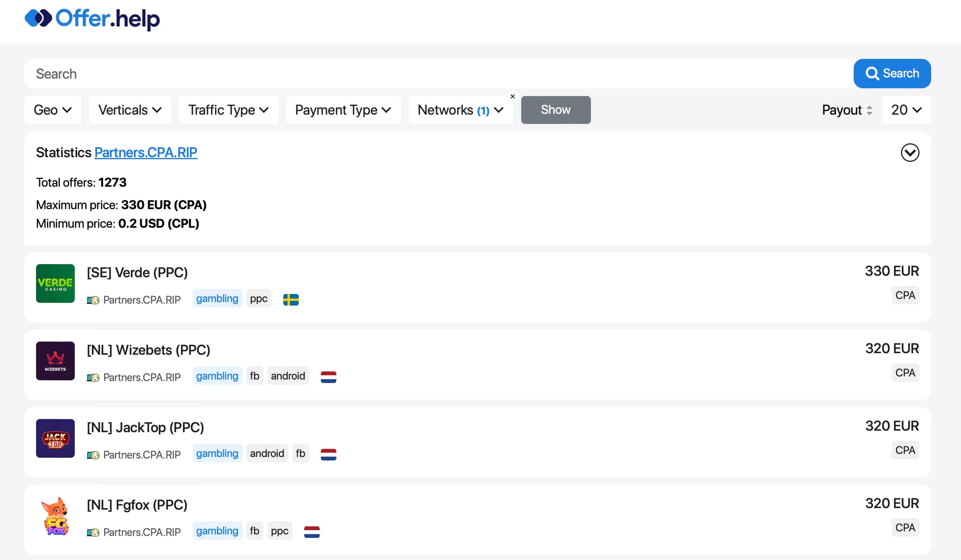The height and width of the screenshot is (560, 961).
Task: Click the JackTop logo thumbnail
Action: 55,438
